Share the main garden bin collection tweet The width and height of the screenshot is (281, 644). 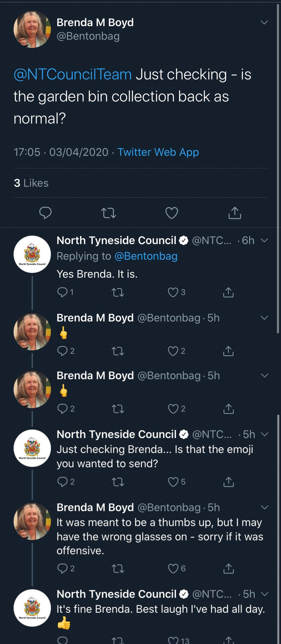235,213
